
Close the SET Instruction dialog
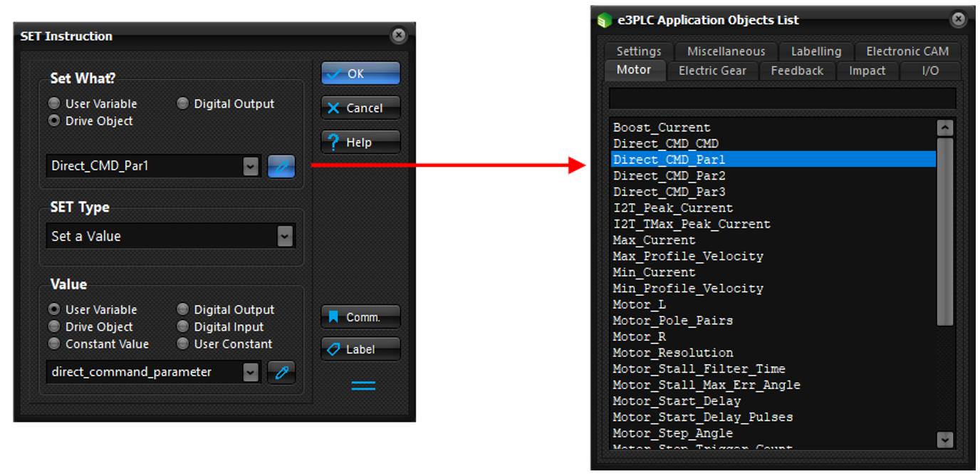tap(399, 36)
